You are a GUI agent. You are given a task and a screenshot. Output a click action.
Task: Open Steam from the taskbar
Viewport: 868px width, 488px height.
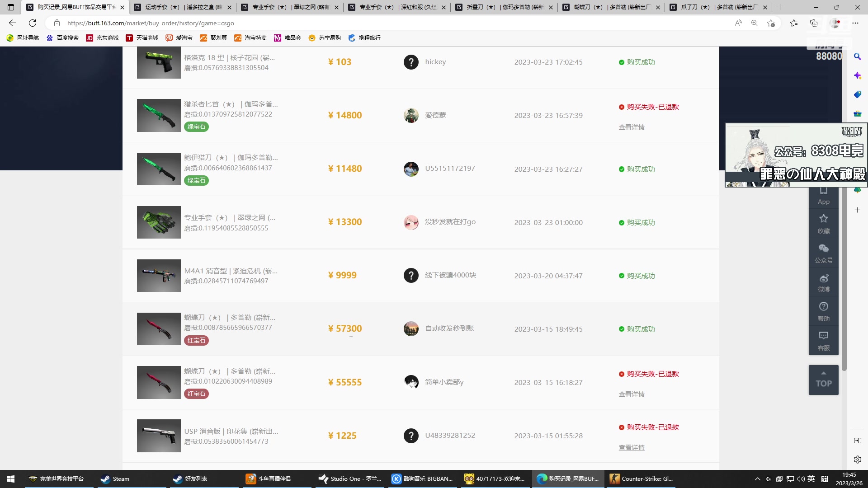tap(115, 479)
